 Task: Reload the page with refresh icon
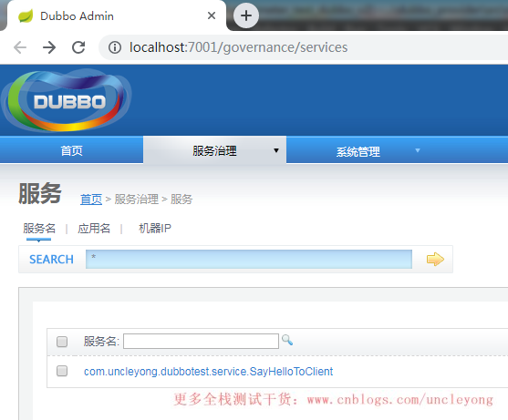78,47
